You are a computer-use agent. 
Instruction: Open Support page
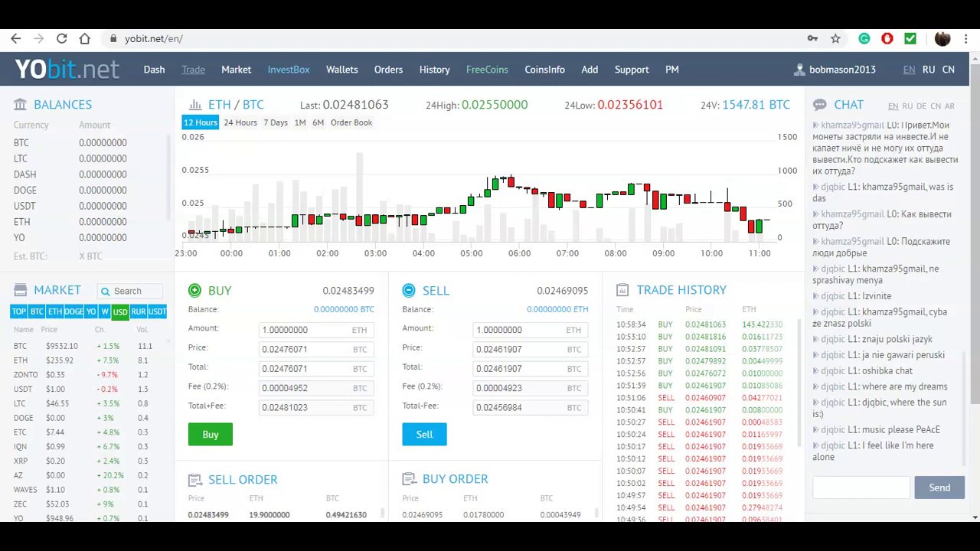(x=632, y=70)
